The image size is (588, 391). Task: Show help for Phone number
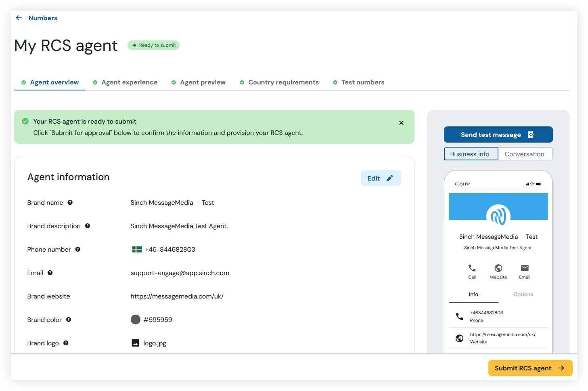(x=77, y=249)
